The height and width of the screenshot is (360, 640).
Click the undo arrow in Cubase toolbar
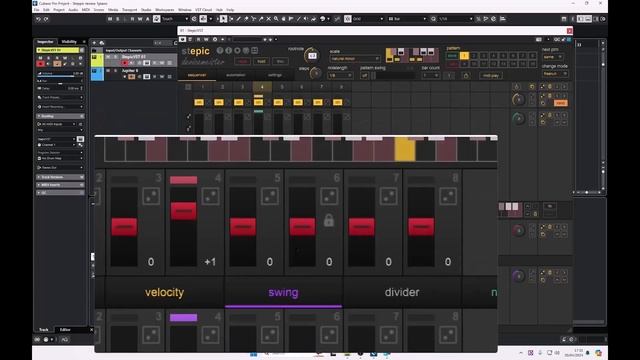coord(38,19)
